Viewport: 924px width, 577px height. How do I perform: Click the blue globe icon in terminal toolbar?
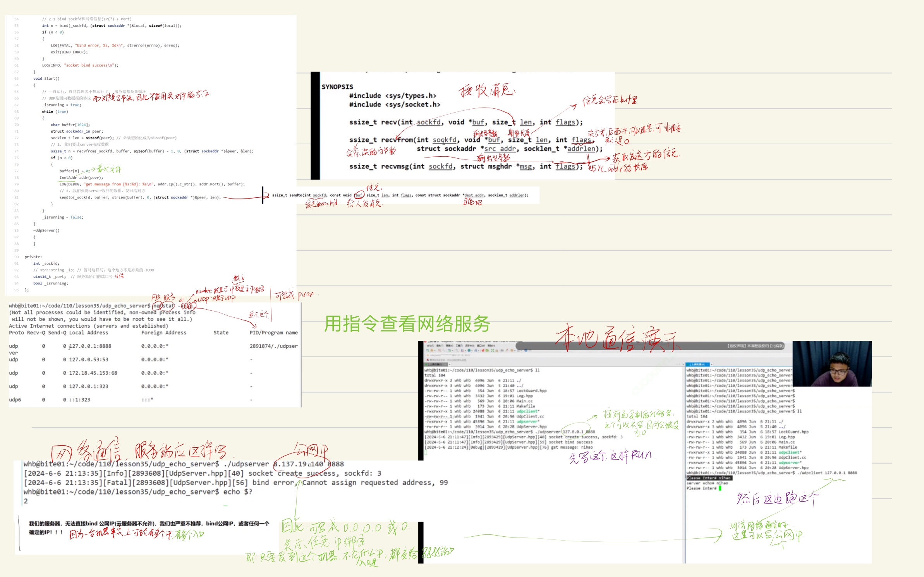(x=469, y=350)
